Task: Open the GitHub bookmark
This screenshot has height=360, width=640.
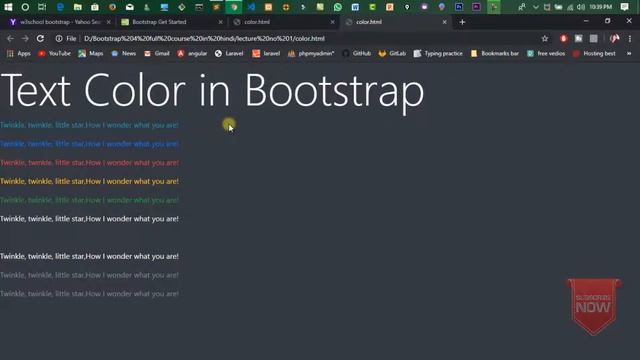Action: 356,53
